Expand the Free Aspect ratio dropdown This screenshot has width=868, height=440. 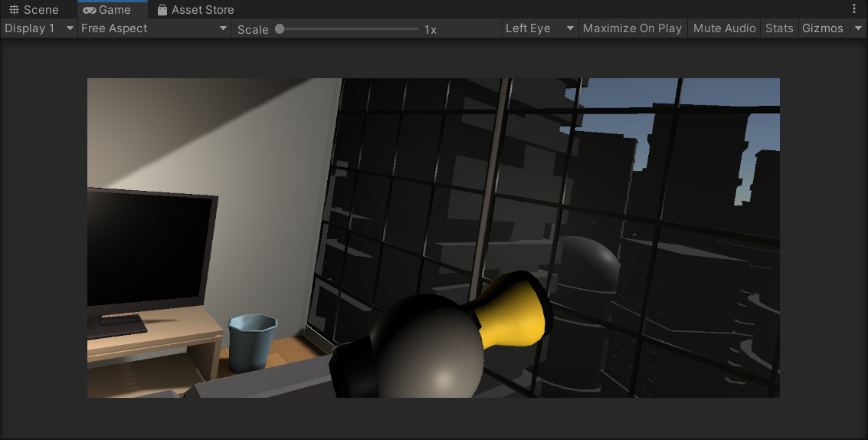tap(154, 28)
